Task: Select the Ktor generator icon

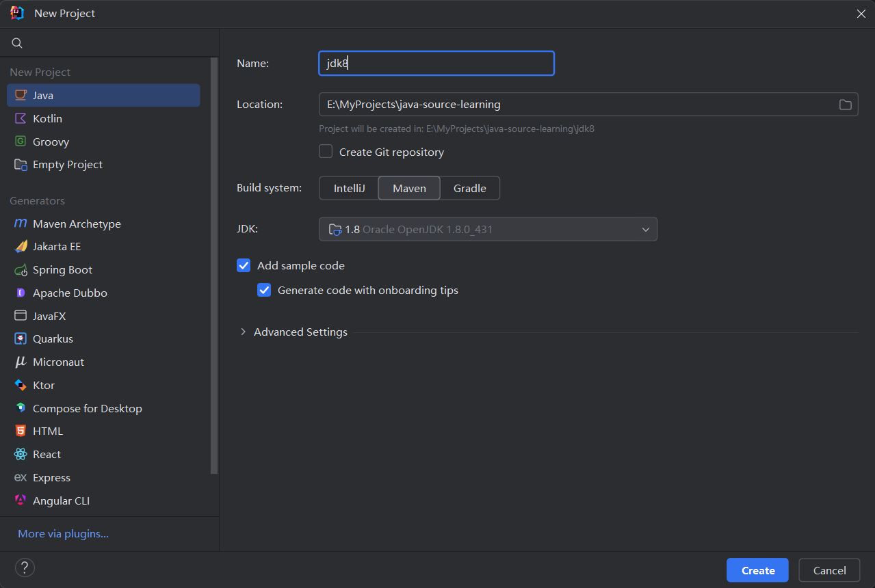Action: pos(21,386)
